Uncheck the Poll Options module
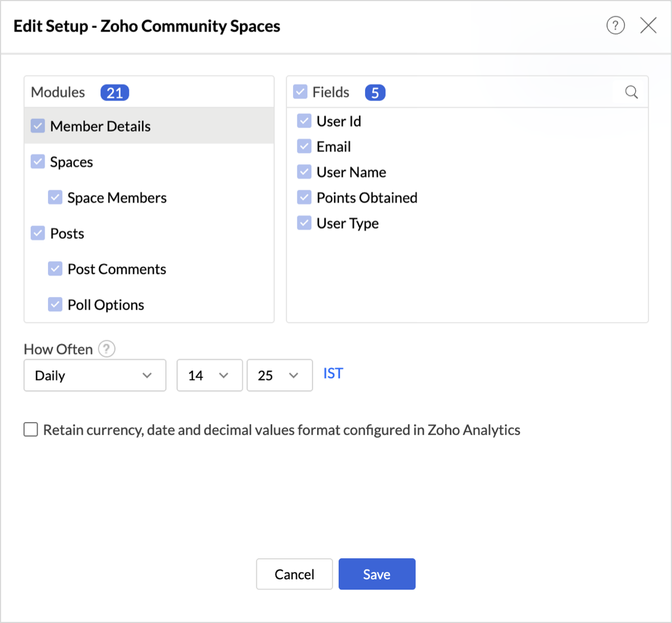The width and height of the screenshot is (672, 623). point(55,305)
